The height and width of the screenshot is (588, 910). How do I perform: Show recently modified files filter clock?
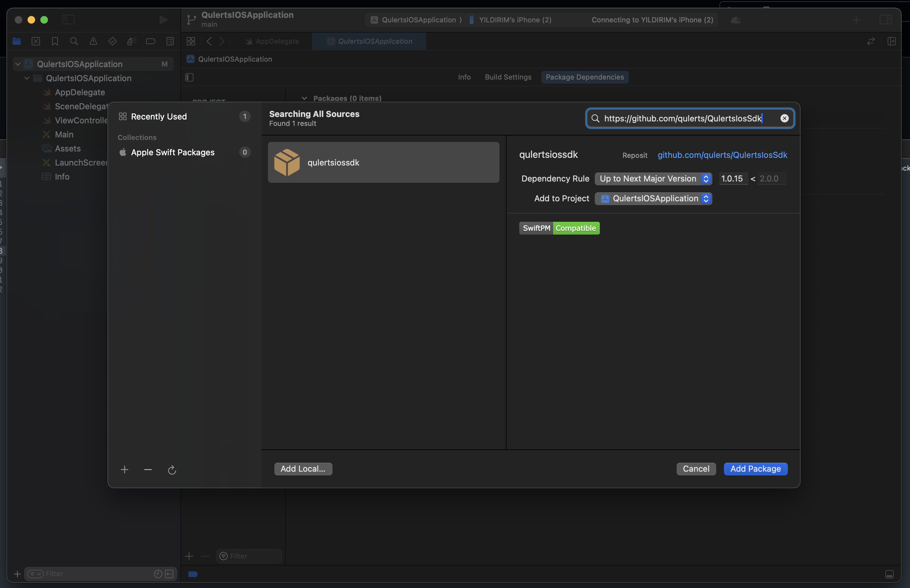(x=158, y=574)
